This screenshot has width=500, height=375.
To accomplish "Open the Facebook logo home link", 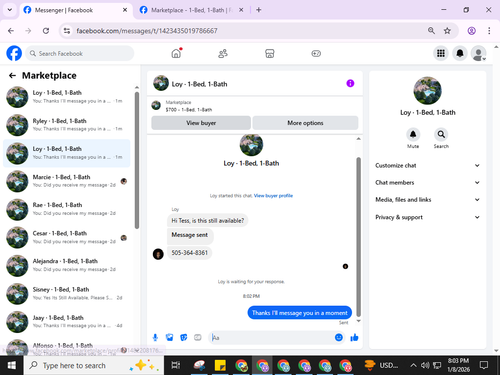I will [x=14, y=53].
